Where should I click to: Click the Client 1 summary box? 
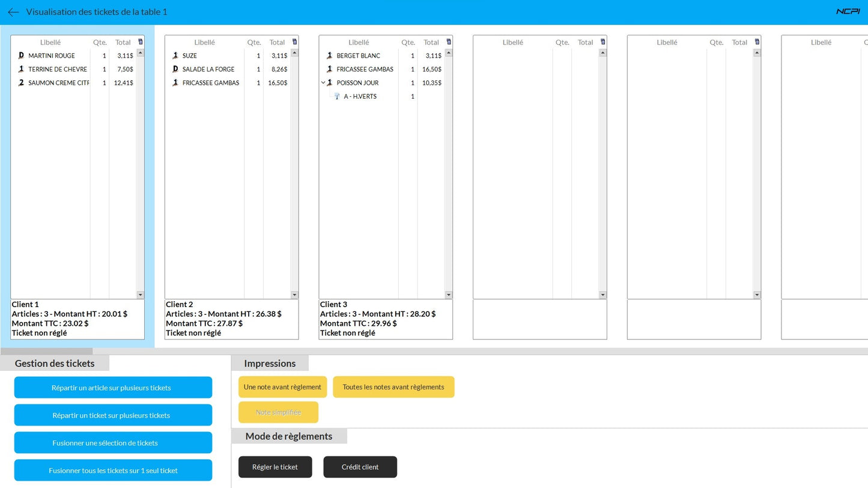77,319
